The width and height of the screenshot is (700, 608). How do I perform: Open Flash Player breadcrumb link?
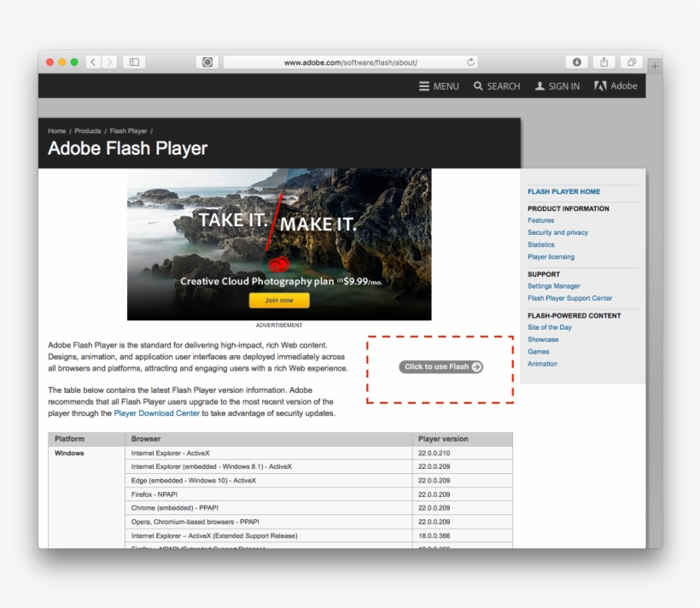pyautogui.click(x=129, y=131)
